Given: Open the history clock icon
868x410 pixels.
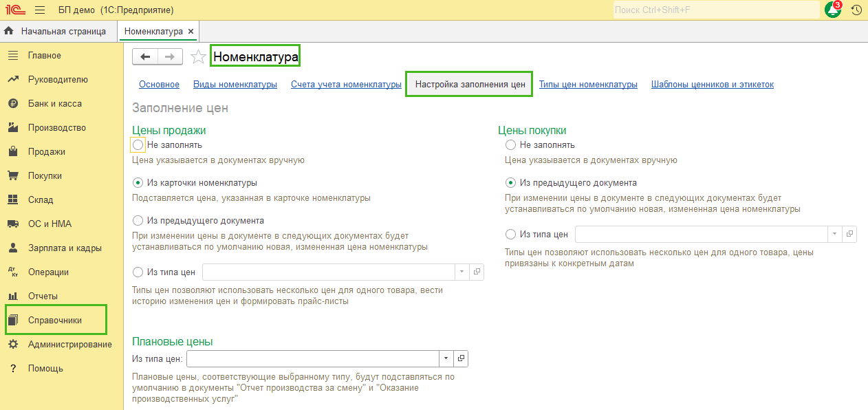Looking at the screenshot, I should coord(856,10).
